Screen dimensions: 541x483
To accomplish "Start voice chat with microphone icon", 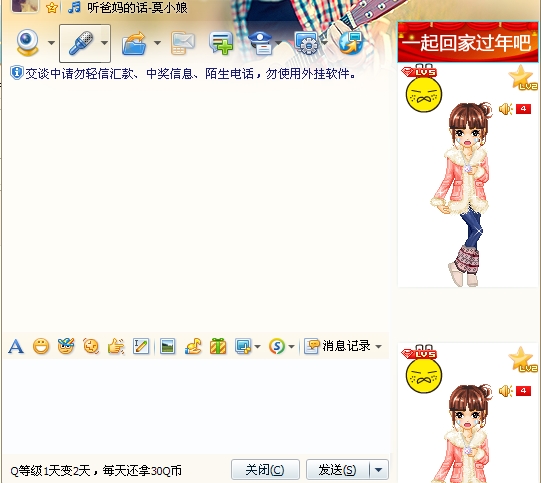I will tap(80, 43).
